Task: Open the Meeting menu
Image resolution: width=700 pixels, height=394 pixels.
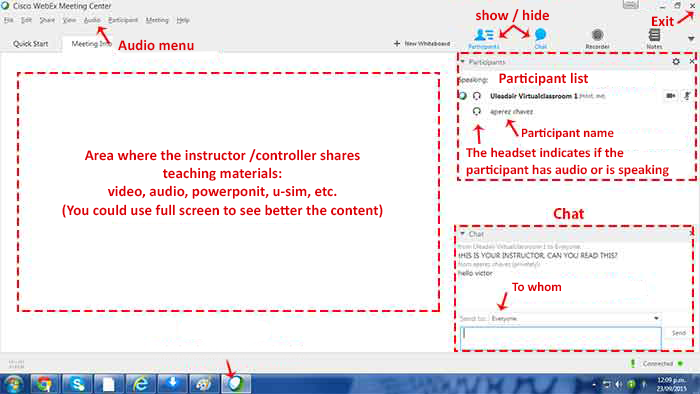Action: coord(157,20)
